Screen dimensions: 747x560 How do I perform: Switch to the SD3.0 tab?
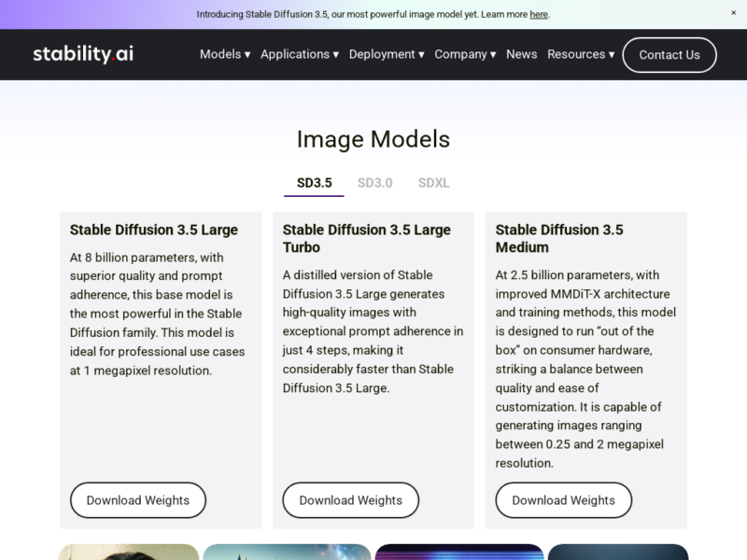[375, 183]
